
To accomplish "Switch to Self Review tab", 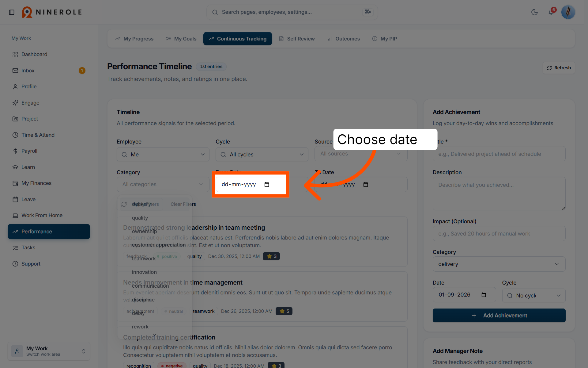I will 297,39.
